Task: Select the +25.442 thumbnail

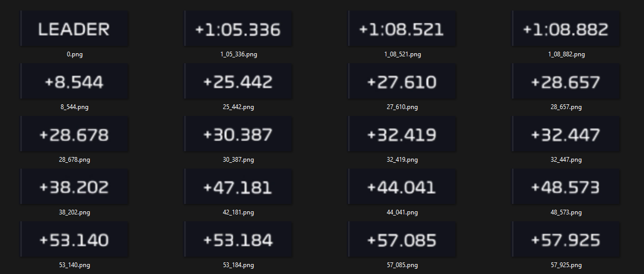Action: pyautogui.click(x=238, y=82)
